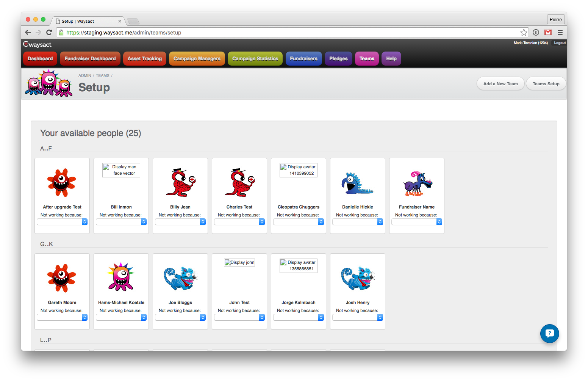The height and width of the screenshot is (381, 588).
Task: Open the Help menu item
Action: (x=391, y=58)
